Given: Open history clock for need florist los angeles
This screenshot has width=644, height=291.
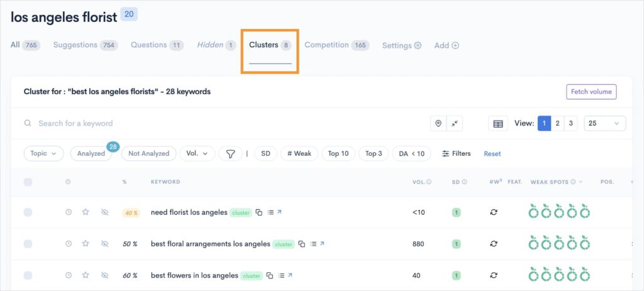Looking at the screenshot, I should pyautogui.click(x=69, y=212).
